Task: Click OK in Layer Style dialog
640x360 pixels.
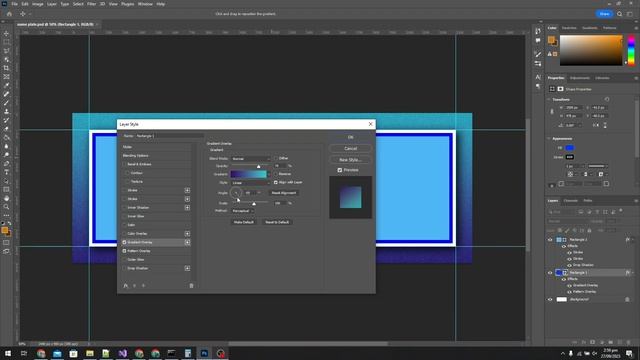Action: pos(350,137)
